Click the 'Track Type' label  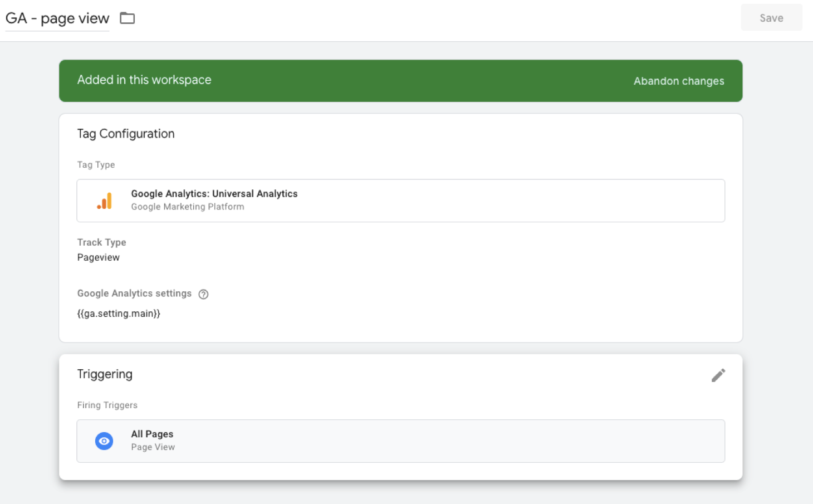click(x=102, y=242)
